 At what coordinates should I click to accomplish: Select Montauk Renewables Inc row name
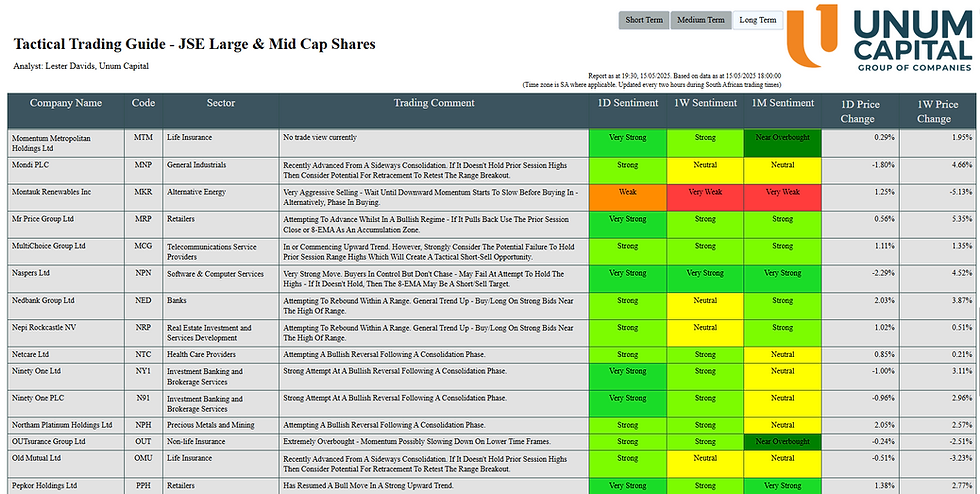(x=51, y=192)
